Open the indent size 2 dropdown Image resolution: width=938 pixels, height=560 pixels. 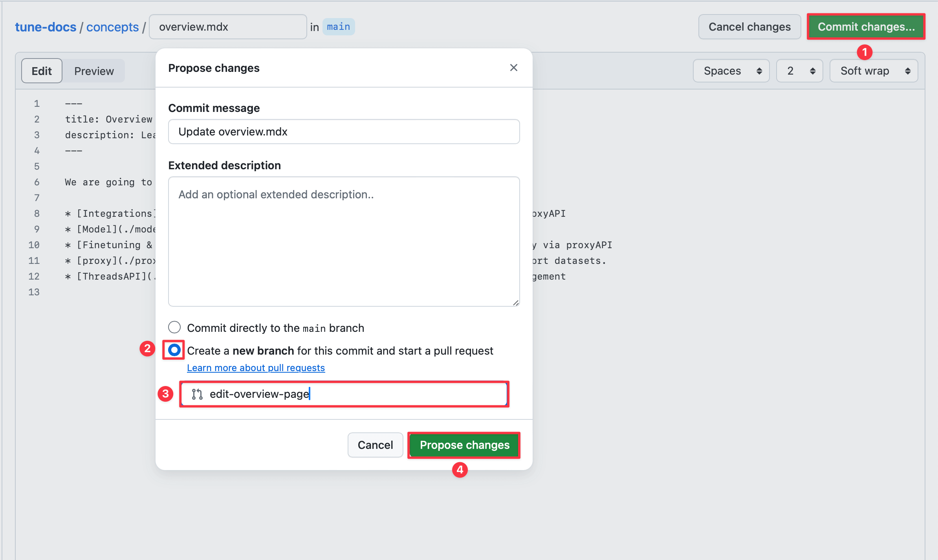799,71
